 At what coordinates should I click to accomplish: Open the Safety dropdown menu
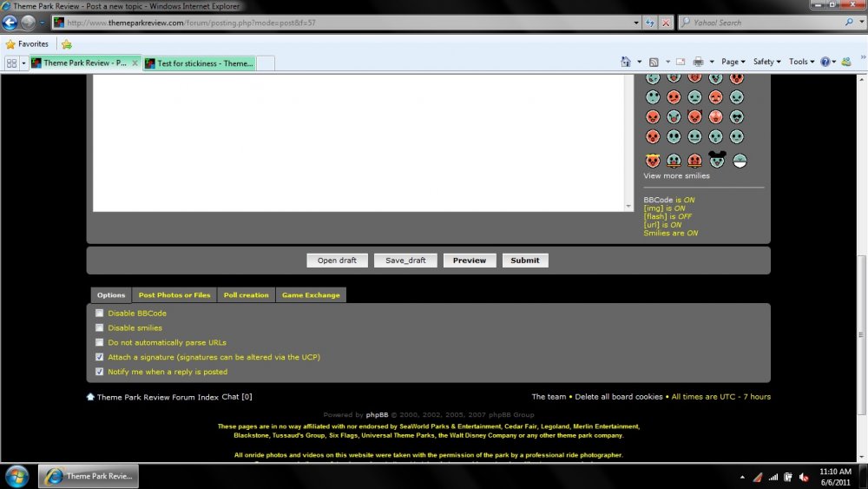coord(766,62)
